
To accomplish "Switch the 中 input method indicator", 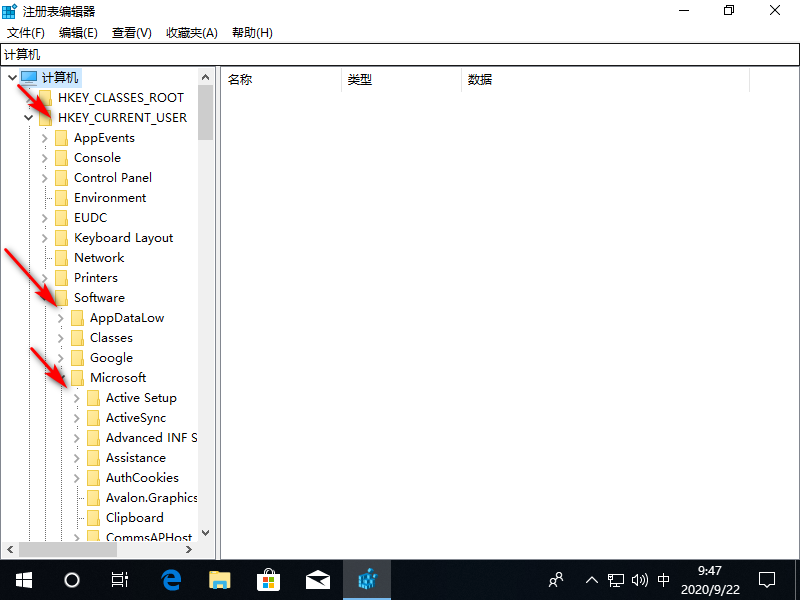I will [x=664, y=580].
